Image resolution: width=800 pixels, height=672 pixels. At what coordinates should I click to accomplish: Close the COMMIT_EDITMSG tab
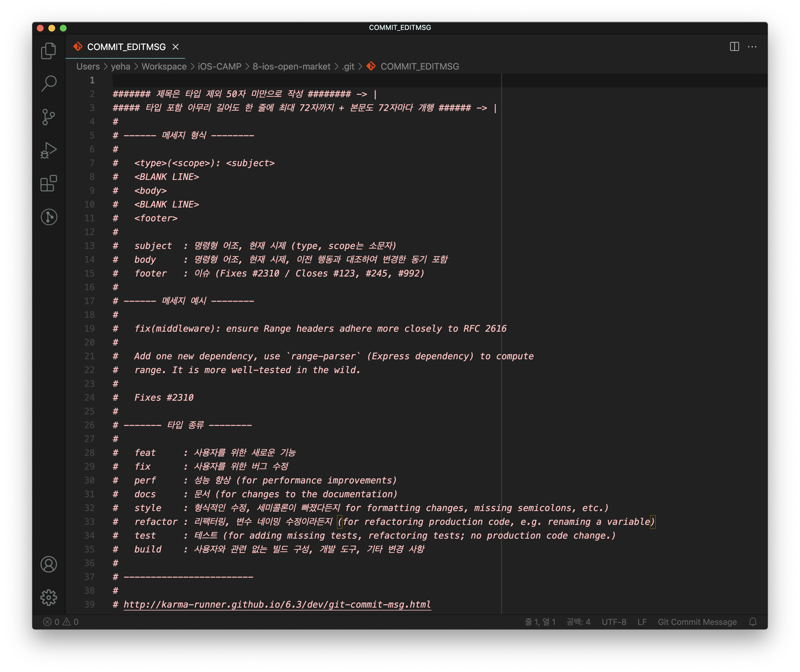(x=176, y=47)
